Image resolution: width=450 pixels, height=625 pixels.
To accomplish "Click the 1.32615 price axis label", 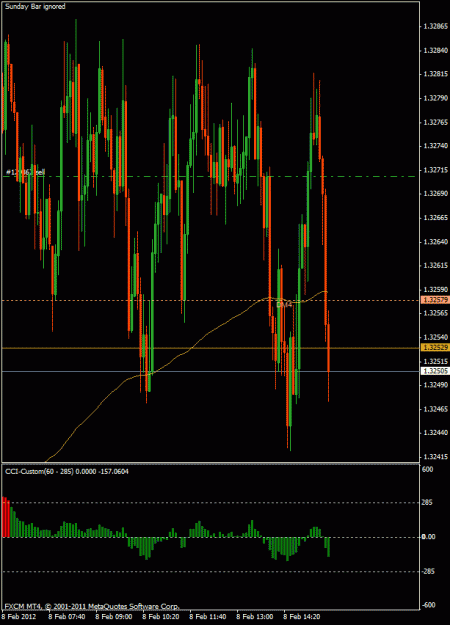I will click(x=436, y=265).
